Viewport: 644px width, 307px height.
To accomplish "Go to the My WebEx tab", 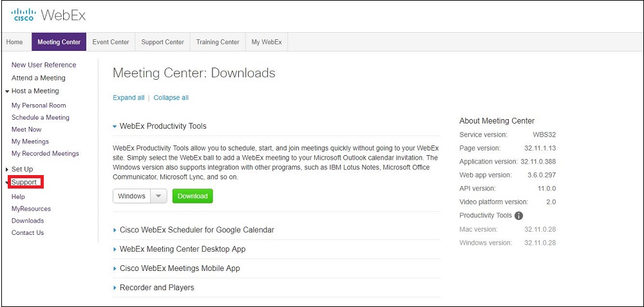I will (267, 42).
